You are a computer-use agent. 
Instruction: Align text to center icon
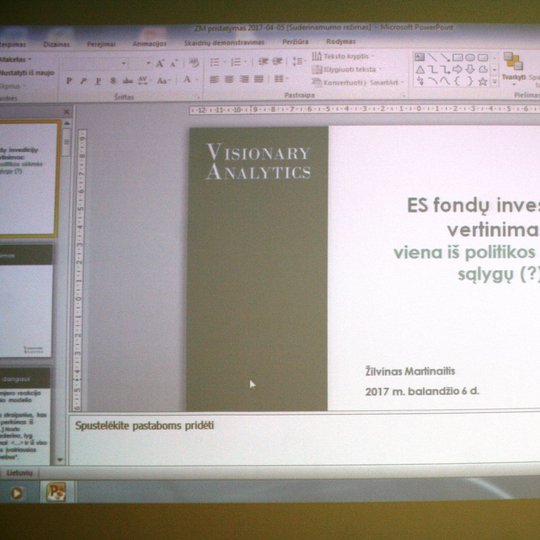229,79
